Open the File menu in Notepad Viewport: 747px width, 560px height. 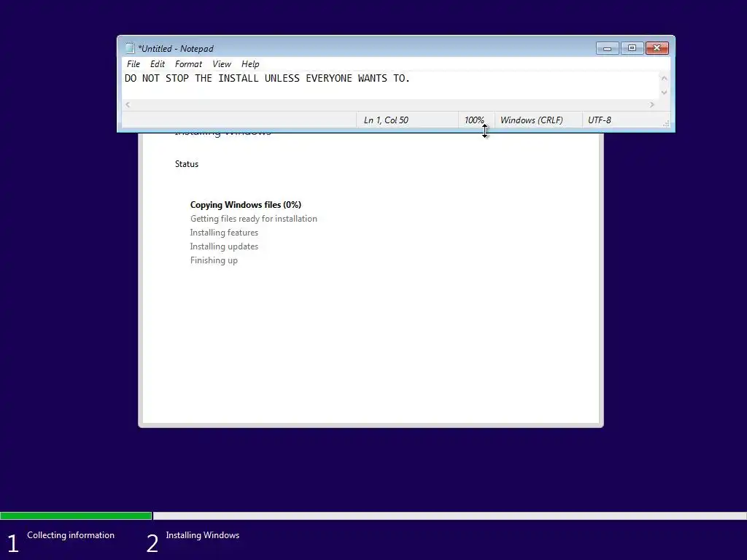click(133, 64)
